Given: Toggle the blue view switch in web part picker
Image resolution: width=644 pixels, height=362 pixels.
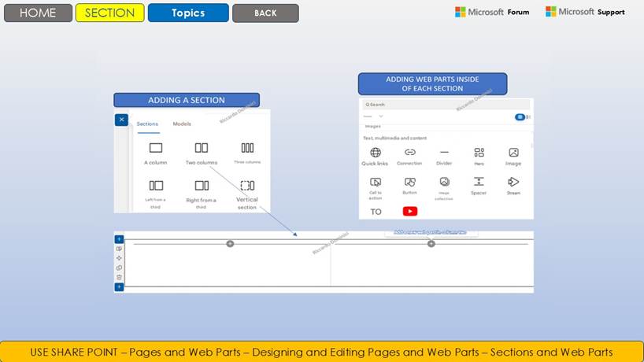Looking at the screenshot, I should 520,116.
